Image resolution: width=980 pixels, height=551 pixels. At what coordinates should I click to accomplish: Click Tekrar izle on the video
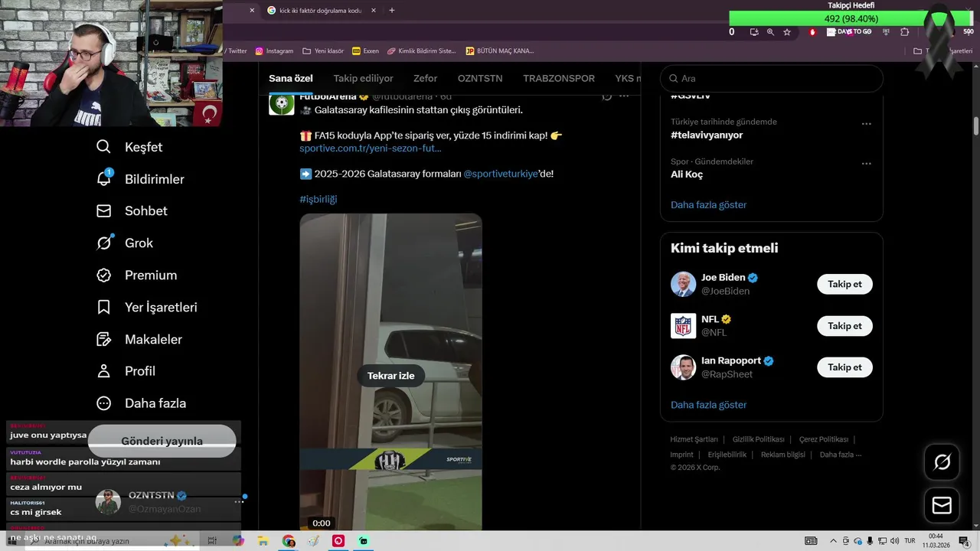pyautogui.click(x=390, y=376)
